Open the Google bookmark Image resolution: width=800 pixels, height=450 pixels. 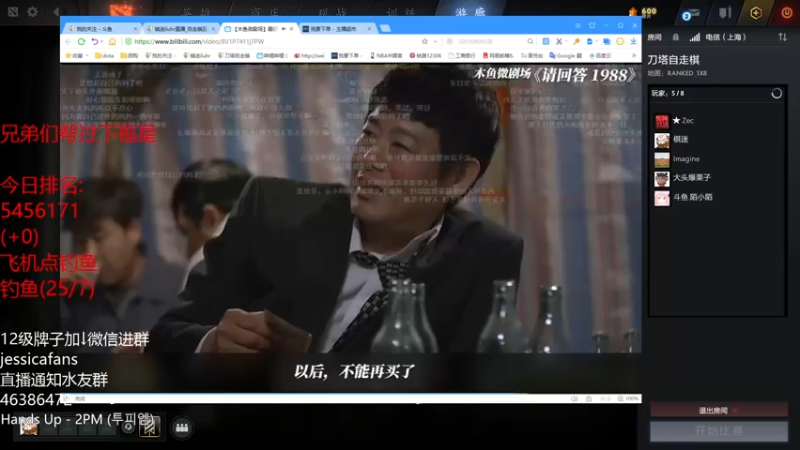coord(565,56)
